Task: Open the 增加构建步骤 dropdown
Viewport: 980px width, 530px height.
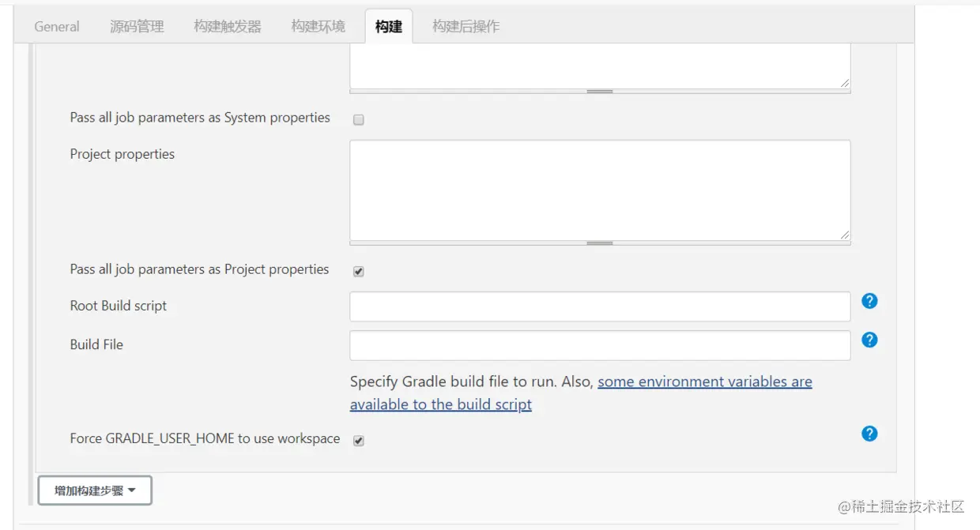Action: [x=95, y=491]
